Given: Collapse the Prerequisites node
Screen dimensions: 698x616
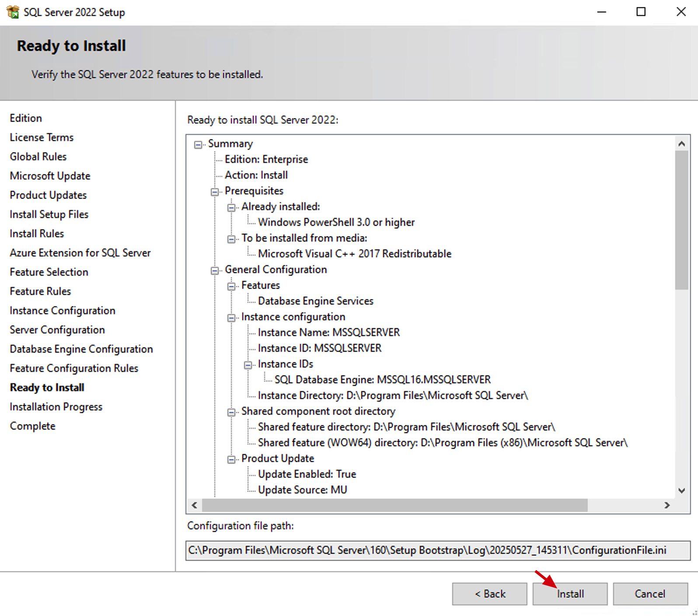Looking at the screenshot, I should click(x=215, y=192).
